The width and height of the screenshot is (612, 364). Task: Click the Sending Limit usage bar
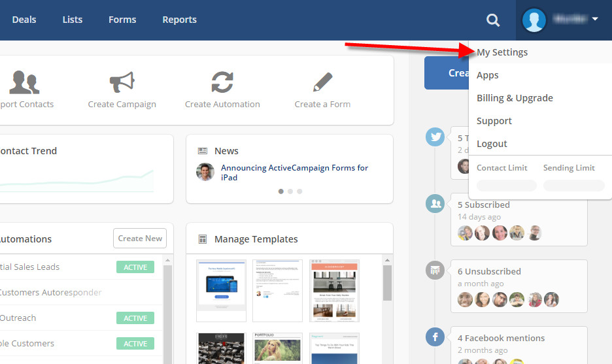click(x=574, y=186)
